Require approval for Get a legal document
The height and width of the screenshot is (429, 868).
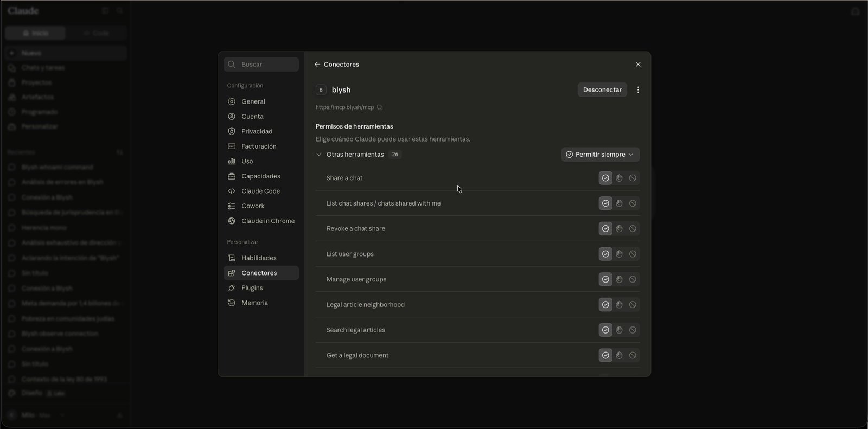[619, 355]
